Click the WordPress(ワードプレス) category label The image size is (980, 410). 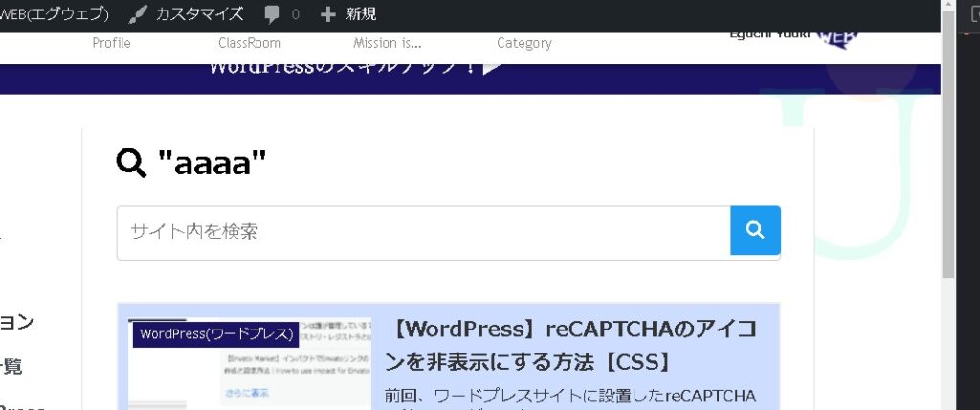(x=215, y=334)
